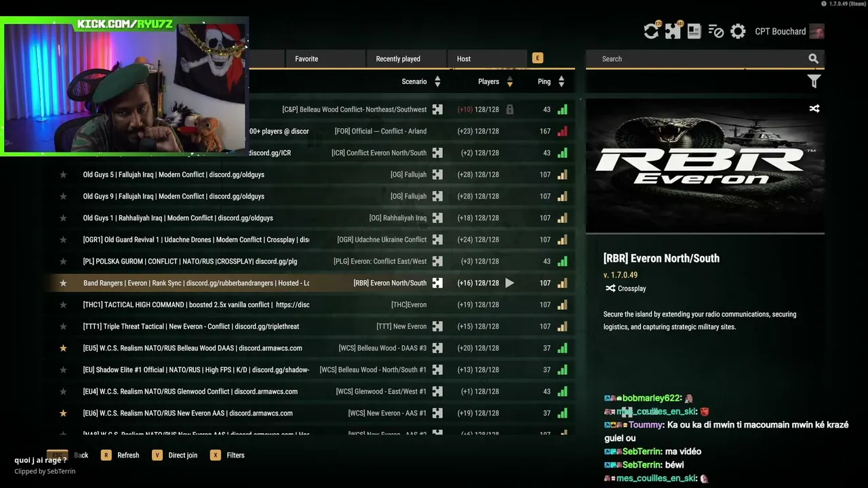This screenshot has height=488, width=868.
Task: Click the Refresh button
Action: pyautogui.click(x=120, y=455)
